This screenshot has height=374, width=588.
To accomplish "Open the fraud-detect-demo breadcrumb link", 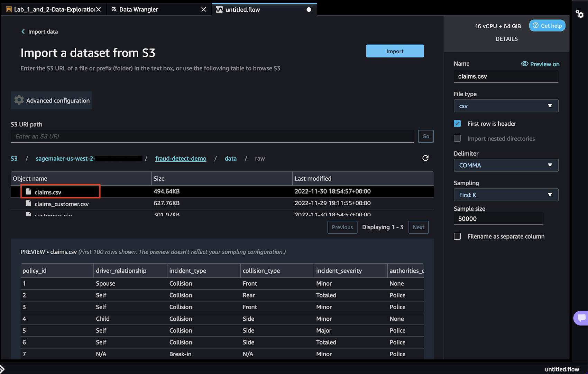I will click(181, 158).
